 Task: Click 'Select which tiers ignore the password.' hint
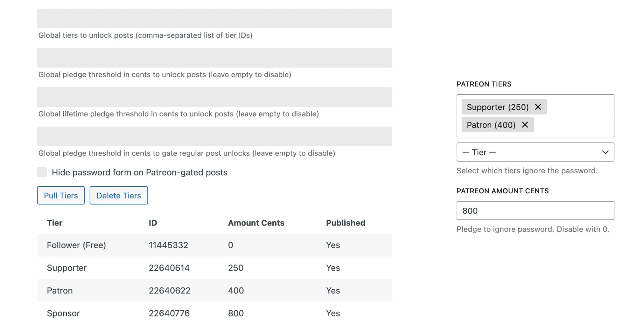coord(527,171)
